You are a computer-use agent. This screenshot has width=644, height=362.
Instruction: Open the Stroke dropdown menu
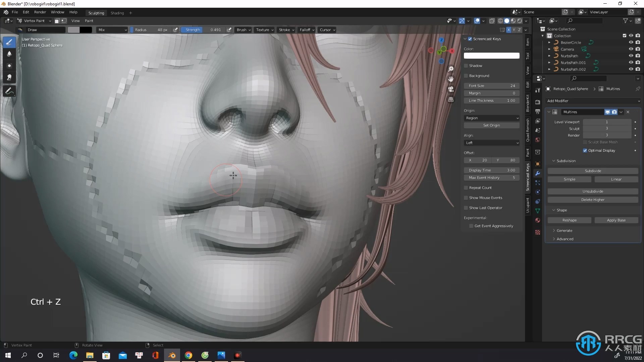pyautogui.click(x=285, y=29)
